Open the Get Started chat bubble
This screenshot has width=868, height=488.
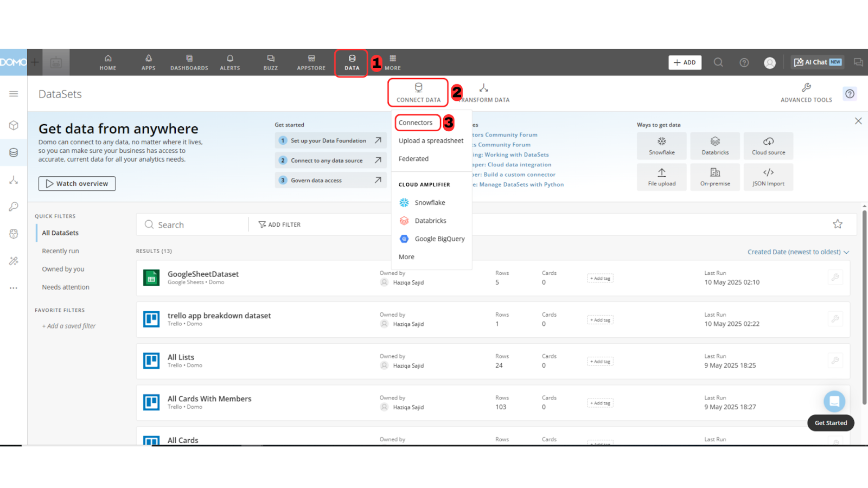(x=834, y=401)
